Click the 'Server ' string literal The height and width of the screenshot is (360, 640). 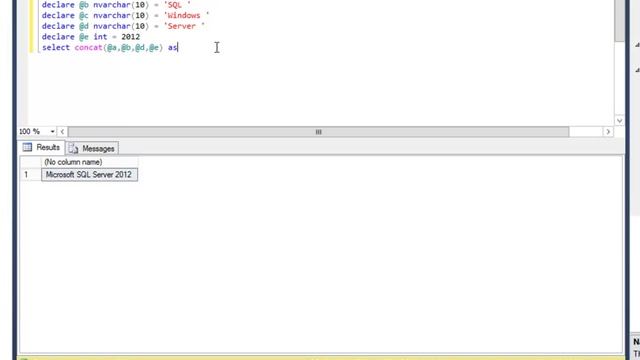tap(184, 26)
